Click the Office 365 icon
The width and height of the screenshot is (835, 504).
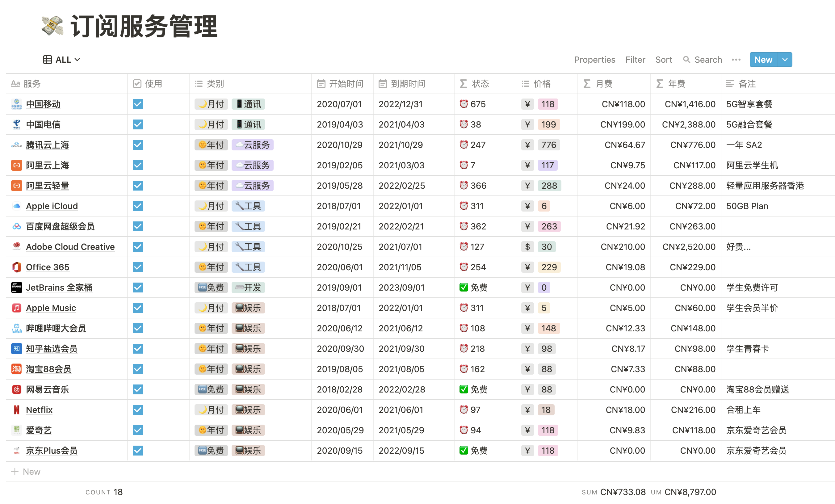point(16,267)
